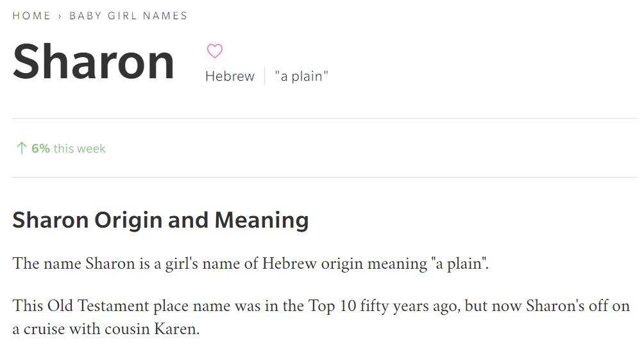Click the pink heart favorite icon
The width and height of the screenshot is (644, 354).
coord(215,51)
